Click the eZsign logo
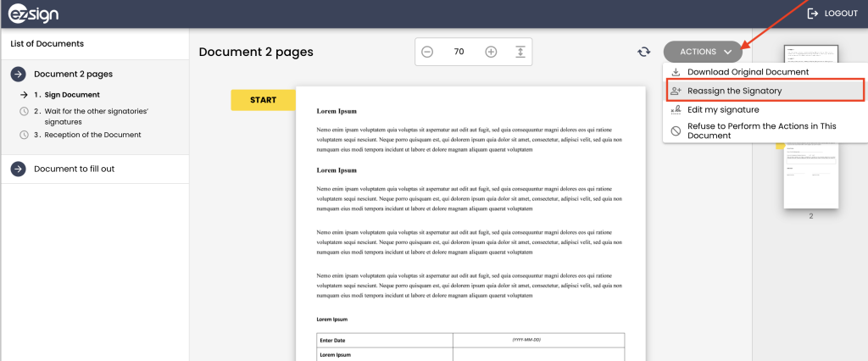Screen dimensions: 868x361 (33, 14)
